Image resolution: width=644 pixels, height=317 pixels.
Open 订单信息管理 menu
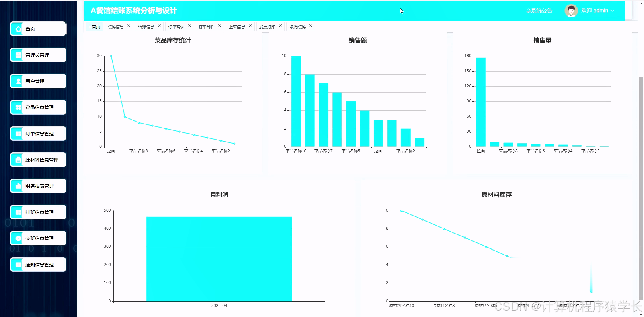pos(38,134)
